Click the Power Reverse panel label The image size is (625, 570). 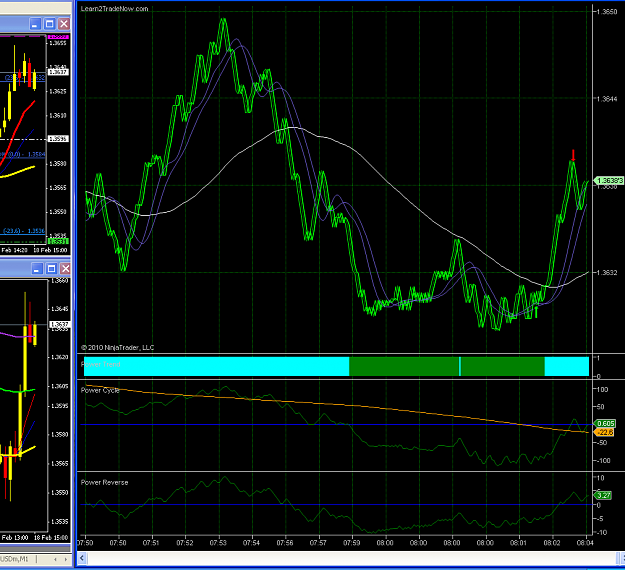(104, 482)
